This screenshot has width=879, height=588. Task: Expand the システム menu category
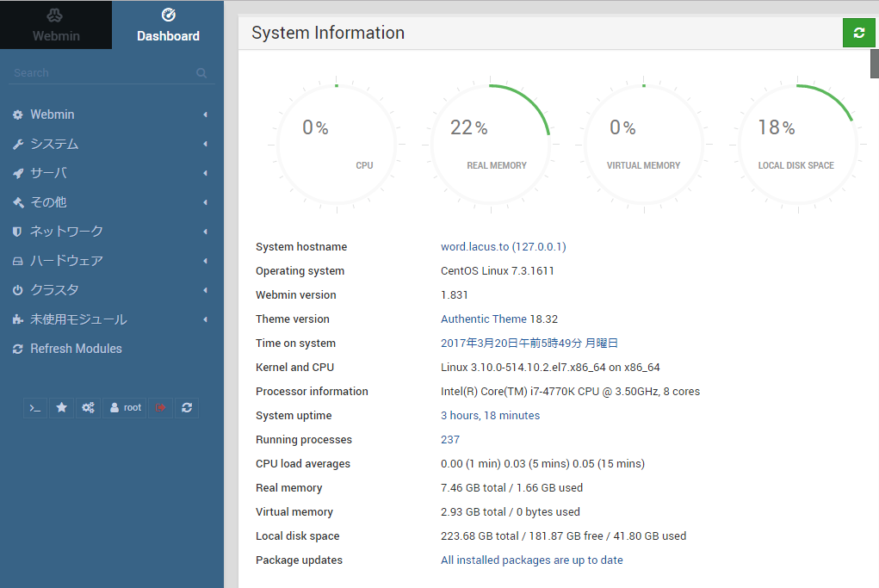click(x=54, y=144)
